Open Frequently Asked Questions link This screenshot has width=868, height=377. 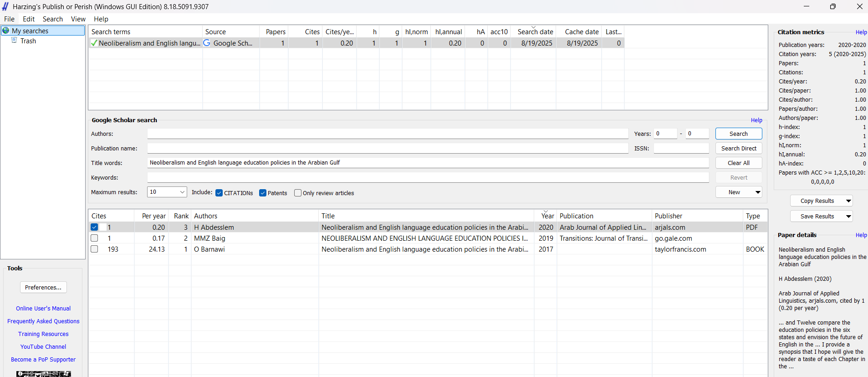tap(43, 321)
